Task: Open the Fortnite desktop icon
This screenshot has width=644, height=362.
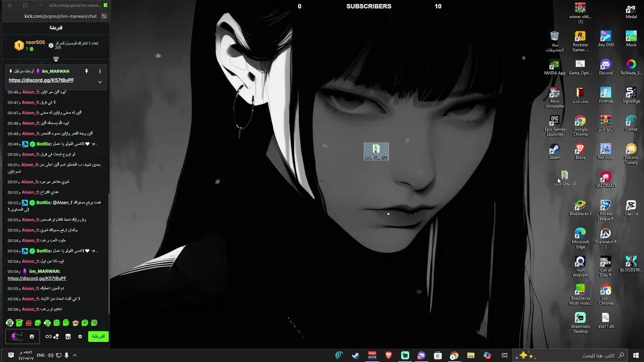Action: coord(605,96)
